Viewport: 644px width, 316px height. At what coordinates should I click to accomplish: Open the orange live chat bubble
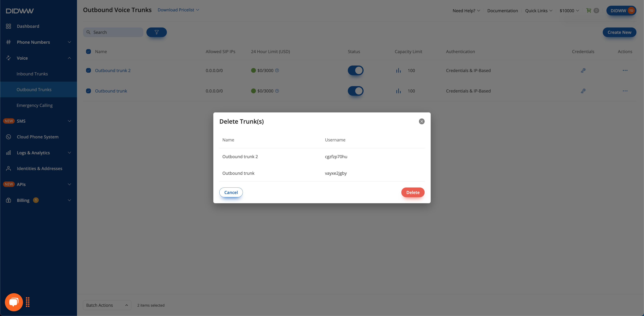click(x=14, y=302)
